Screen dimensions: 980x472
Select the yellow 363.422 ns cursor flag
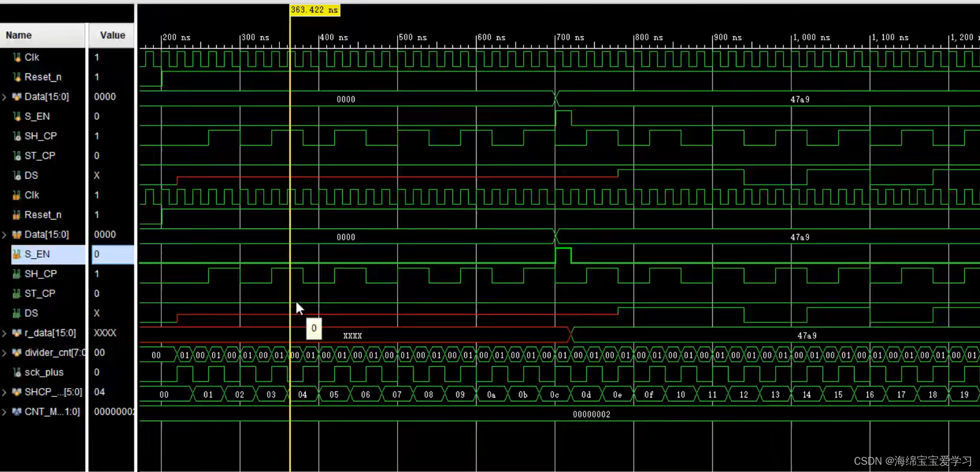coord(315,10)
